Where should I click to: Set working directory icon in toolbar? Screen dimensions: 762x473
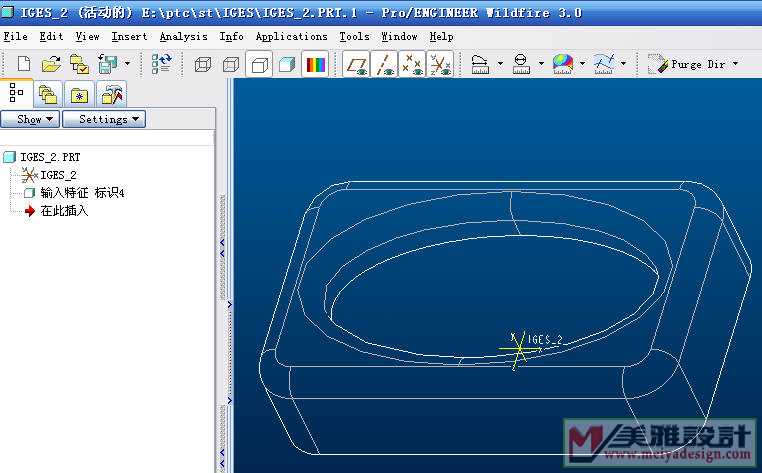tap(79, 64)
